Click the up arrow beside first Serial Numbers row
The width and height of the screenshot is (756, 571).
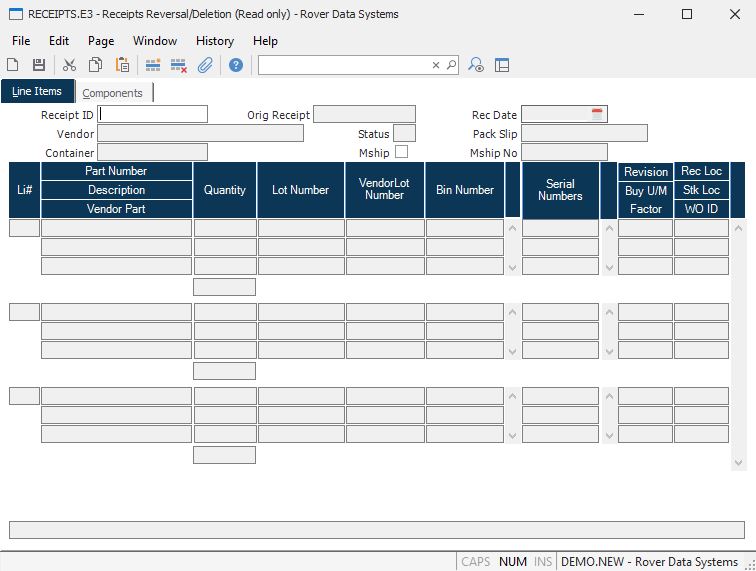(609, 228)
